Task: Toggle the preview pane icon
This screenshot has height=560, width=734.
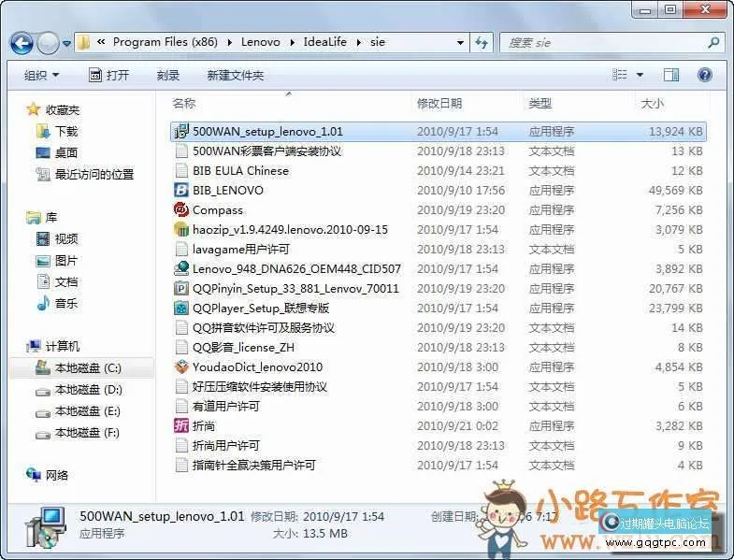Action: 670,75
